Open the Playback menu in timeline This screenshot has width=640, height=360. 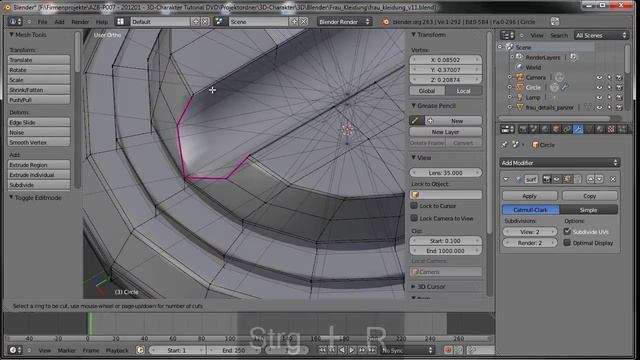click(117, 350)
